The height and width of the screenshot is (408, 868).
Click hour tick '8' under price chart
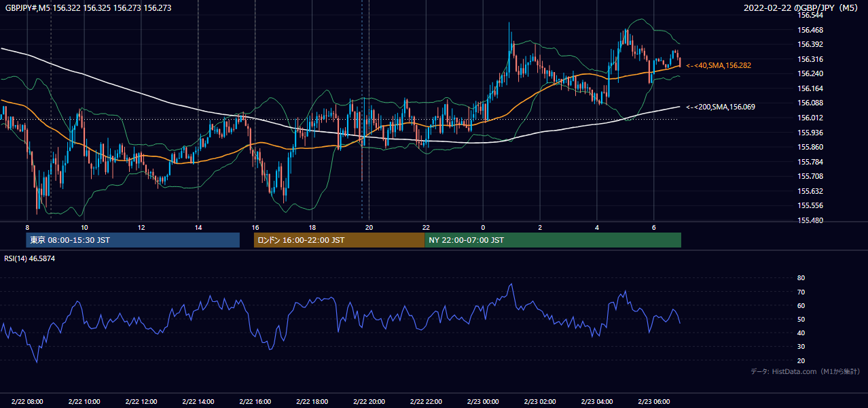pos(27,227)
